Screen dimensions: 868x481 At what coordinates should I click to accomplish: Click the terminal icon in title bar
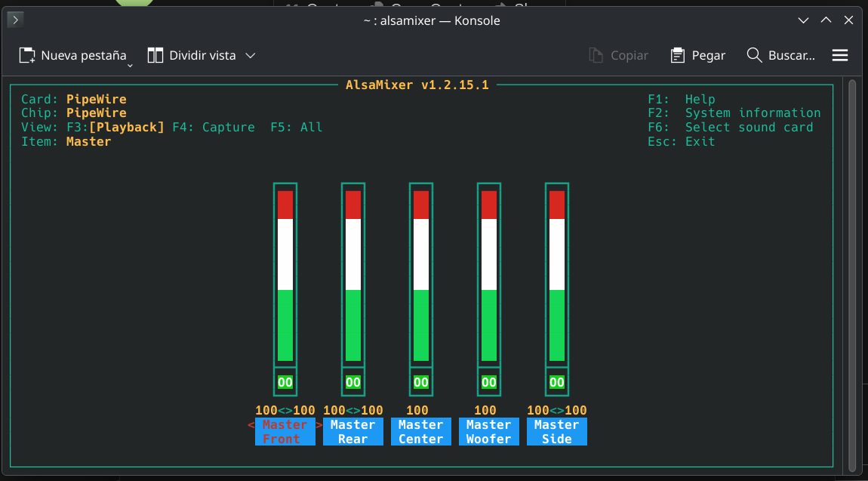15,20
